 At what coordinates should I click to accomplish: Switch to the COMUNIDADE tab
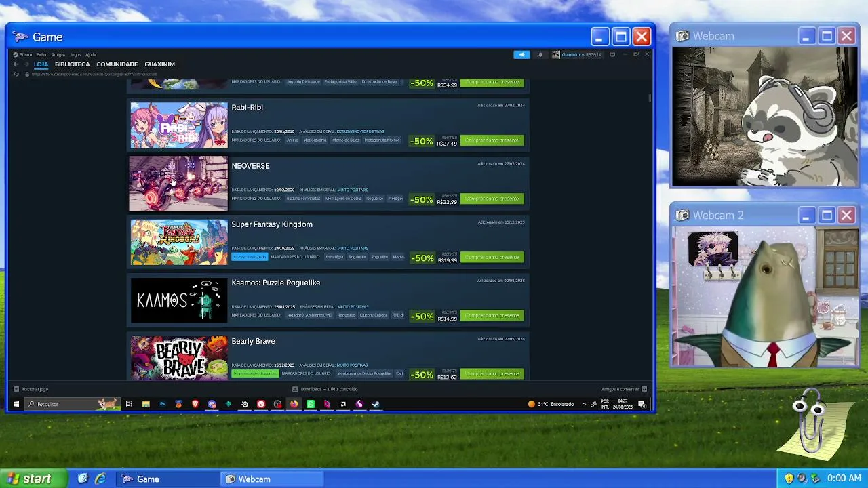pyautogui.click(x=117, y=64)
